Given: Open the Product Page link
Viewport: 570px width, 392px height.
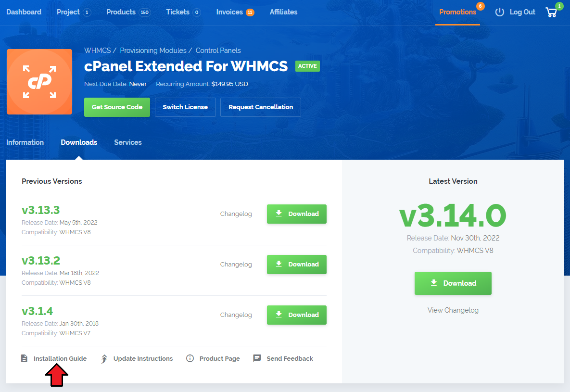Looking at the screenshot, I should pyautogui.click(x=219, y=358).
